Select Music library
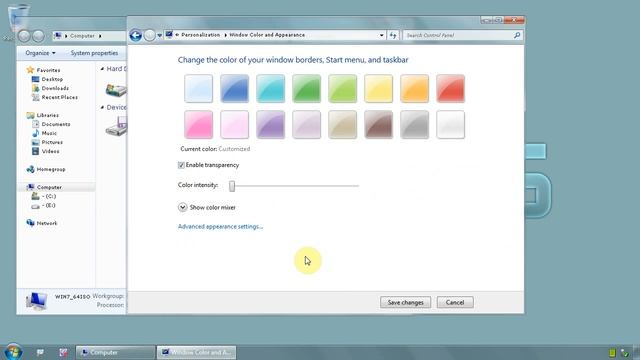 49,133
